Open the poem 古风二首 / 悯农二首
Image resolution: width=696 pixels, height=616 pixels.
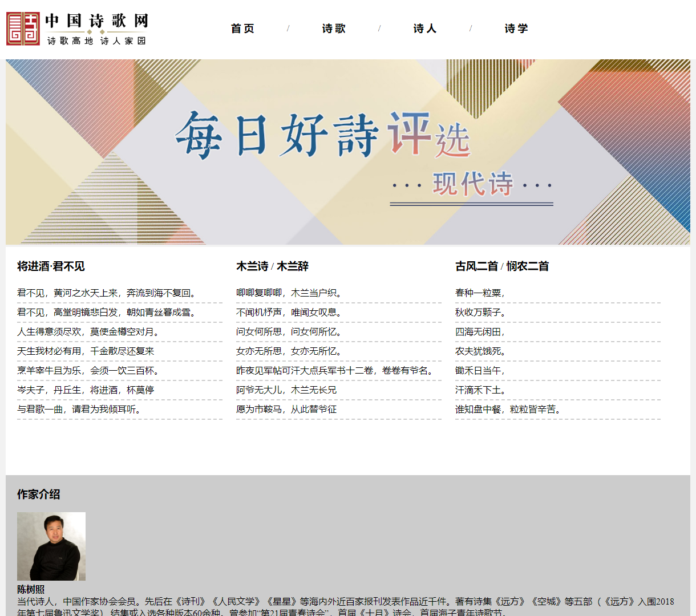point(501,266)
